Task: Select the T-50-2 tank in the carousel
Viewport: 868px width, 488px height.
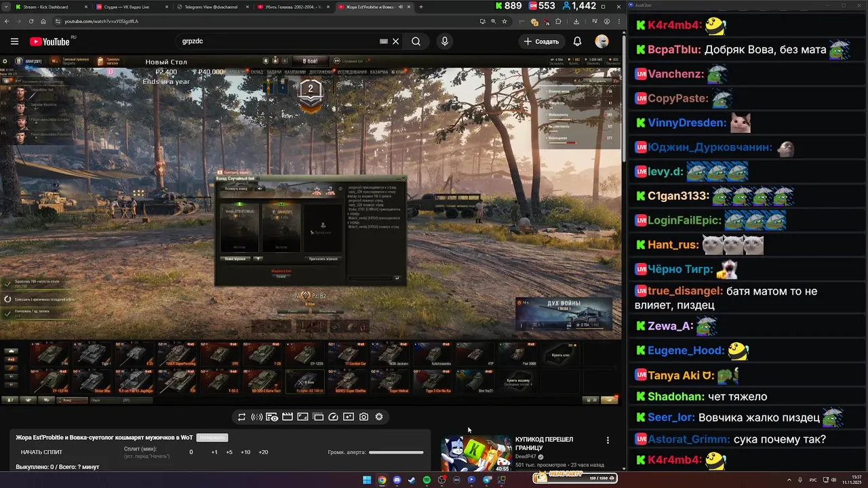Action: 219,381
